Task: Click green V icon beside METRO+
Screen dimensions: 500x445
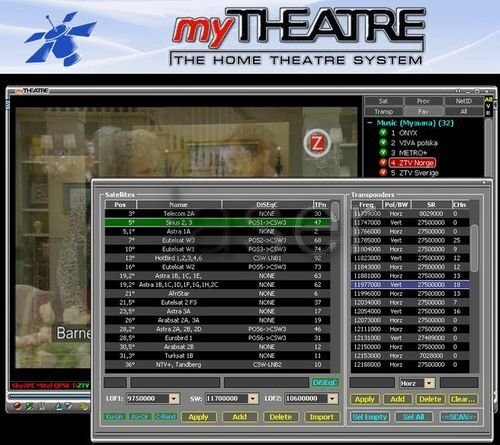Action: pos(383,152)
